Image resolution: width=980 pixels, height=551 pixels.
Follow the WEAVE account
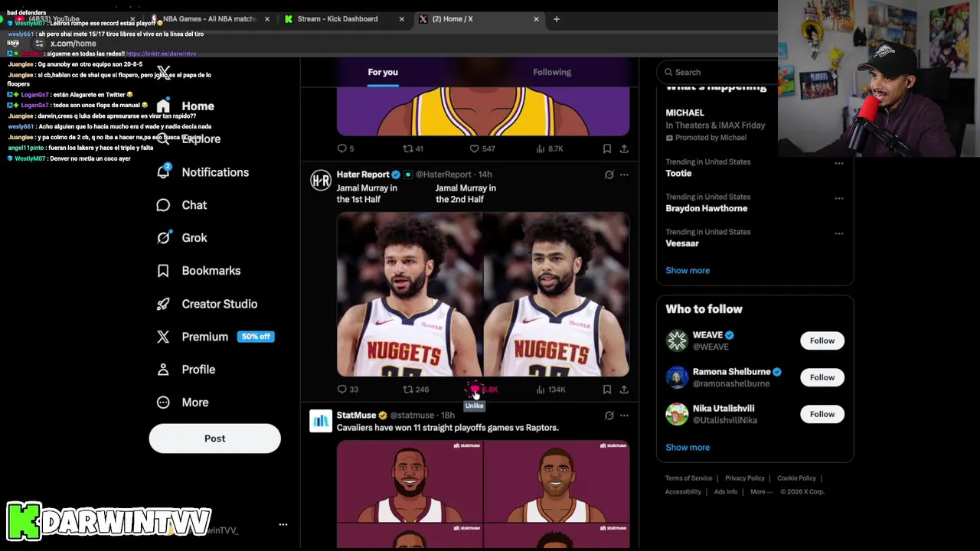(x=822, y=341)
